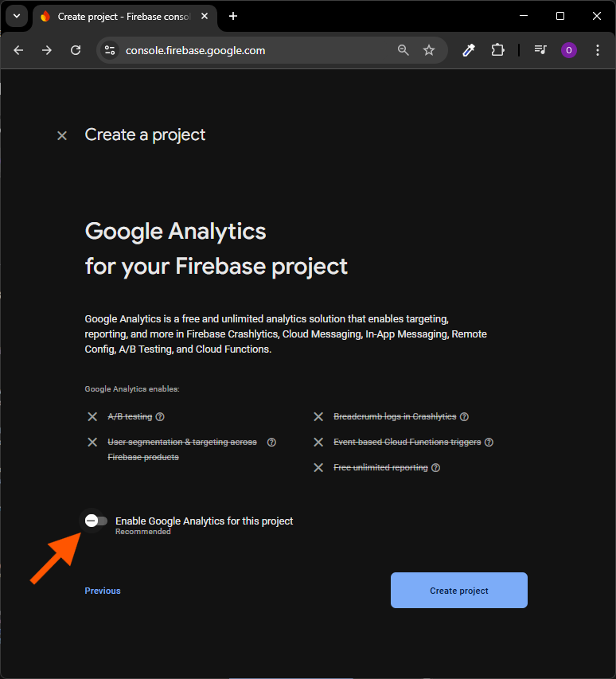Open the purple profile avatar
Viewport: 616px width, 679px height.
(569, 50)
